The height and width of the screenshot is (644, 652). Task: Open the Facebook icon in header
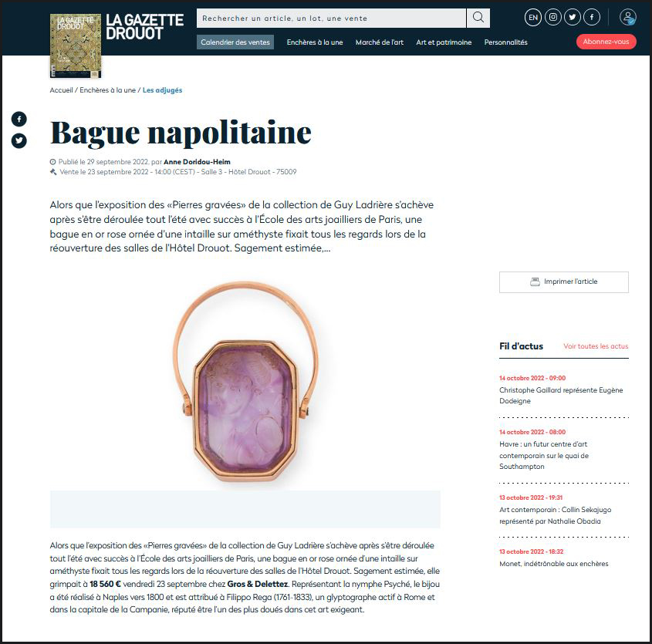tap(592, 18)
